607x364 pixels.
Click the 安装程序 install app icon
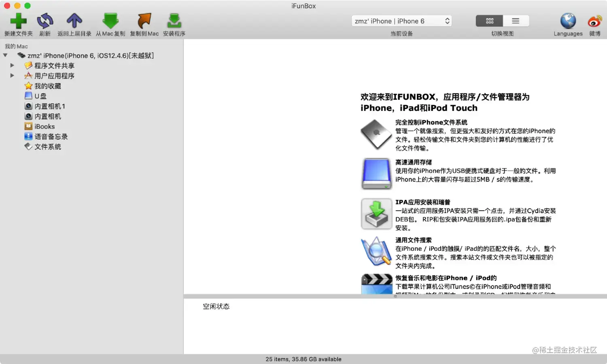pyautogui.click(x=174, y=21)
